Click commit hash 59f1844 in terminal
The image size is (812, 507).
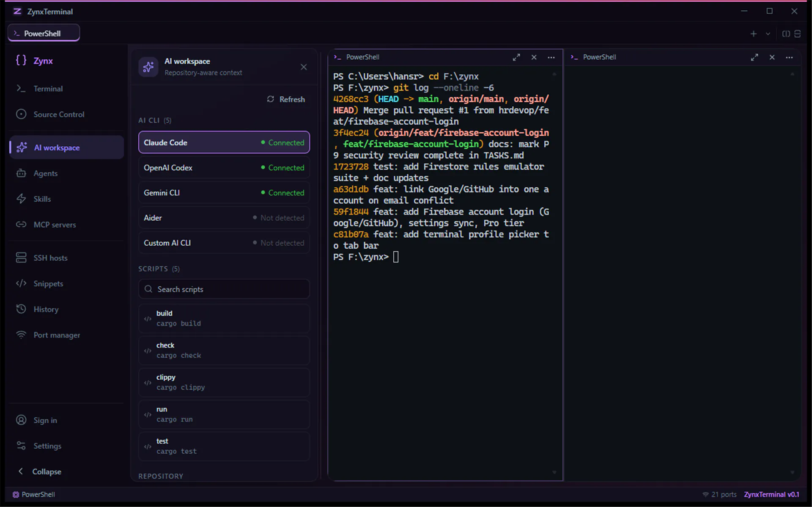click(351, 212)
